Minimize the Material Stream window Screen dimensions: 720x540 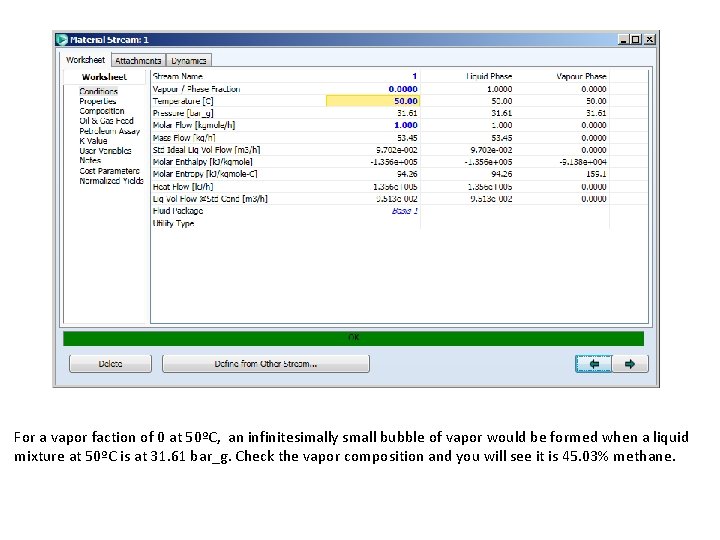[x=623, y=40]
